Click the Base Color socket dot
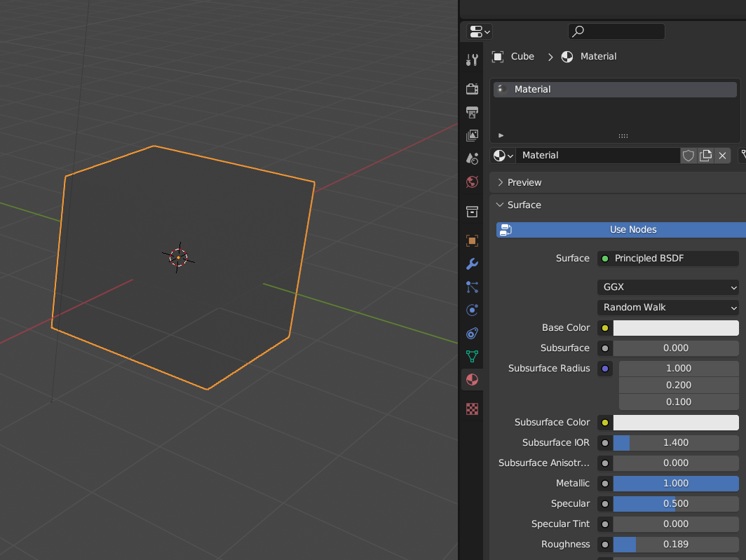The height and width of the screenshot is (560, 746). (x=605, y=328)
